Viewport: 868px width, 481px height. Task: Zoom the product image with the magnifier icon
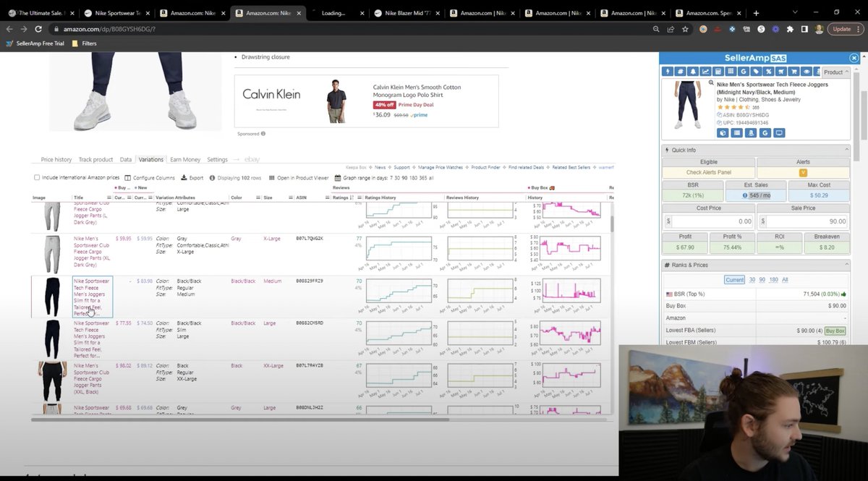(x=711, y=82)
